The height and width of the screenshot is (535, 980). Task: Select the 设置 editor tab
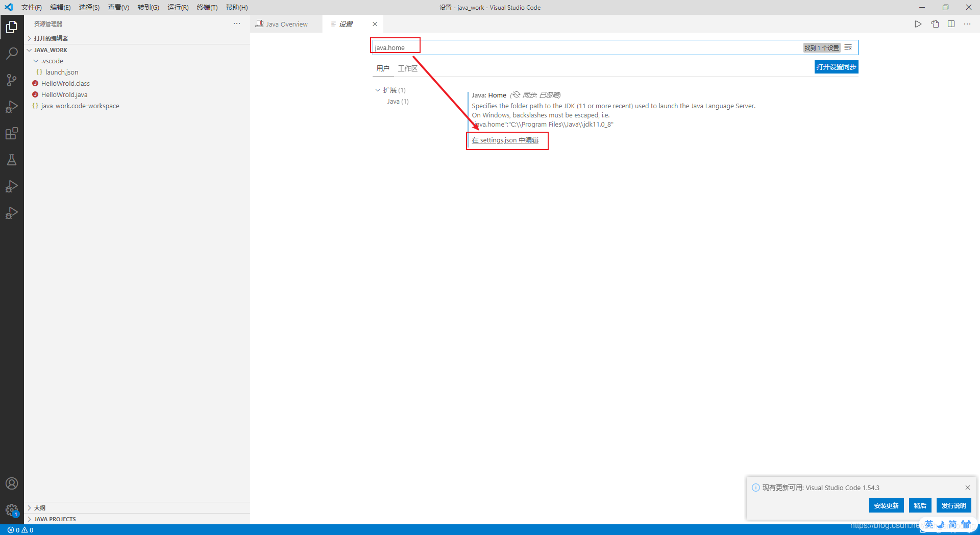coord(352,24)
